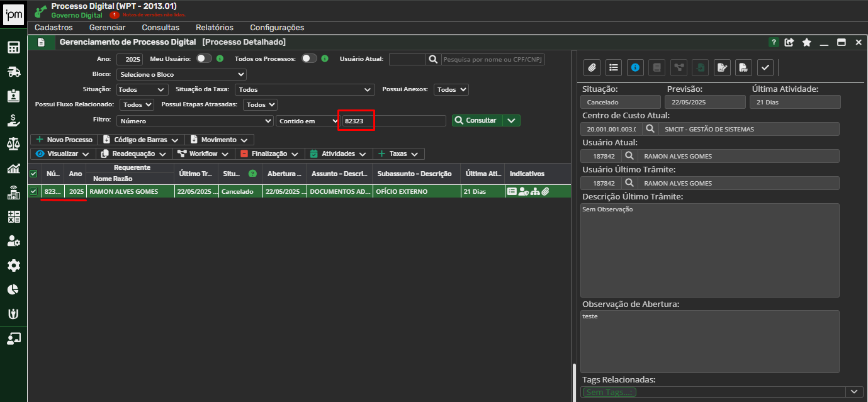Open the Possui Etapas Atrasadas dropdown
The width and height of the screenshot is (868, 402).
coord(261,104)
